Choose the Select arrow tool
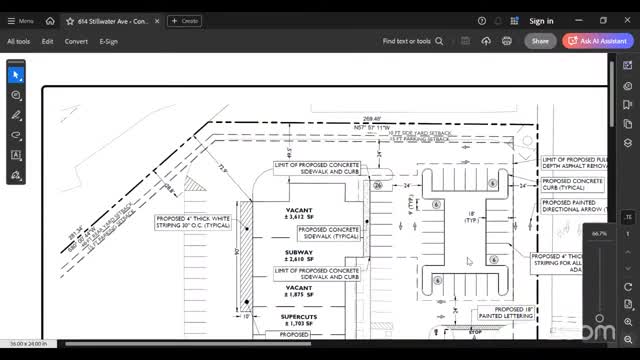640x360 pixels. tap(16, 76)
